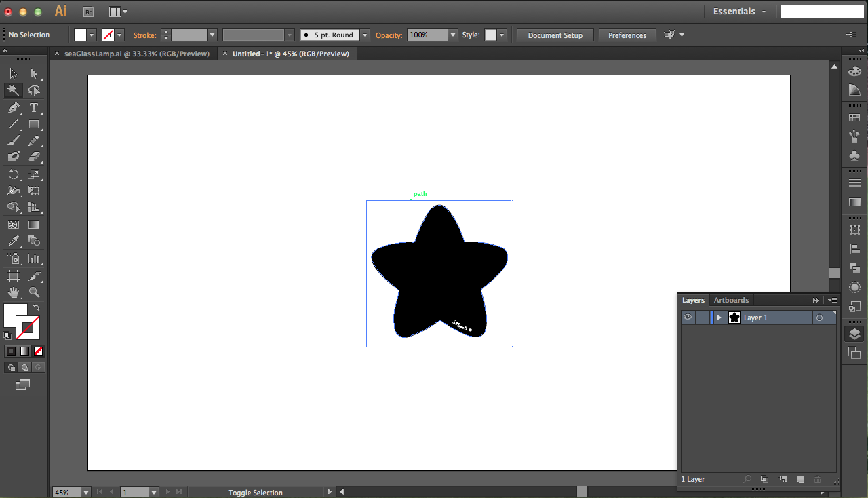This screenshot has width=868, height=498.
Task: Choose the Column Graph tool
Action: pos(34,259)
